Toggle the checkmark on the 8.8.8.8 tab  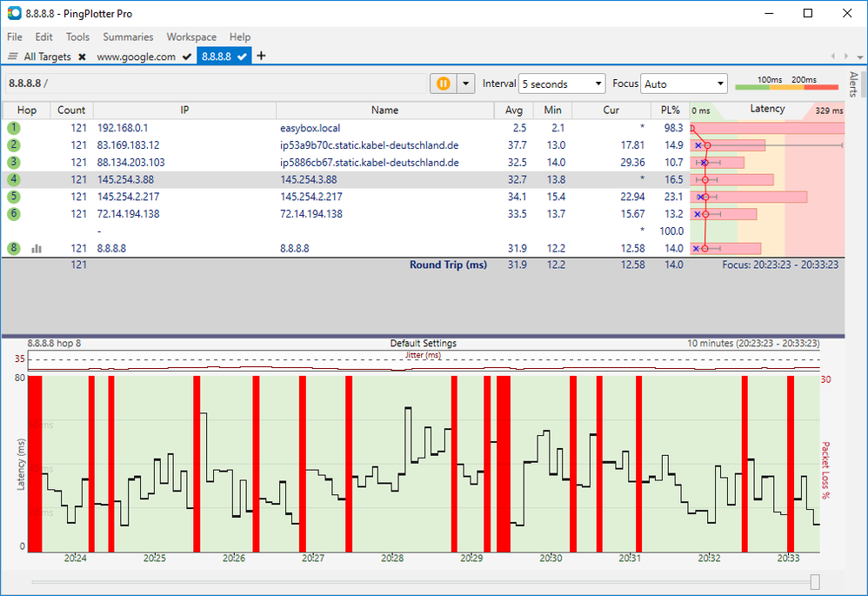coord(243,57)
